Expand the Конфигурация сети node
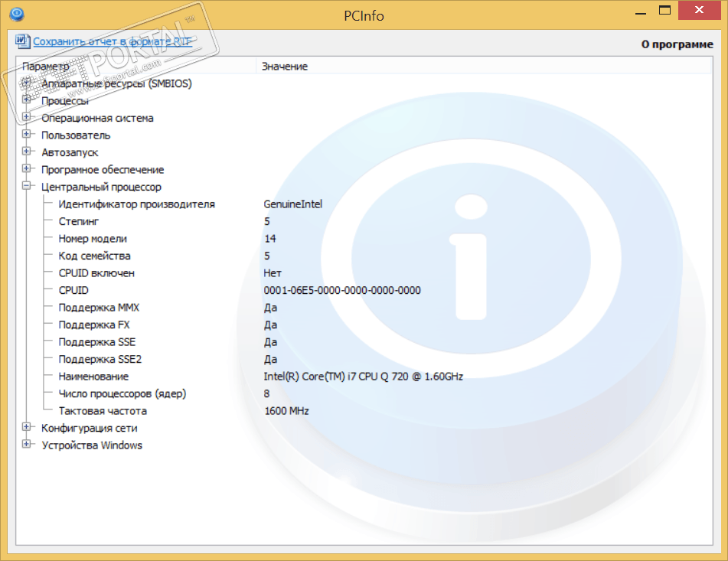The width and height of the screenshot is (728, 561). coord(27,427)
